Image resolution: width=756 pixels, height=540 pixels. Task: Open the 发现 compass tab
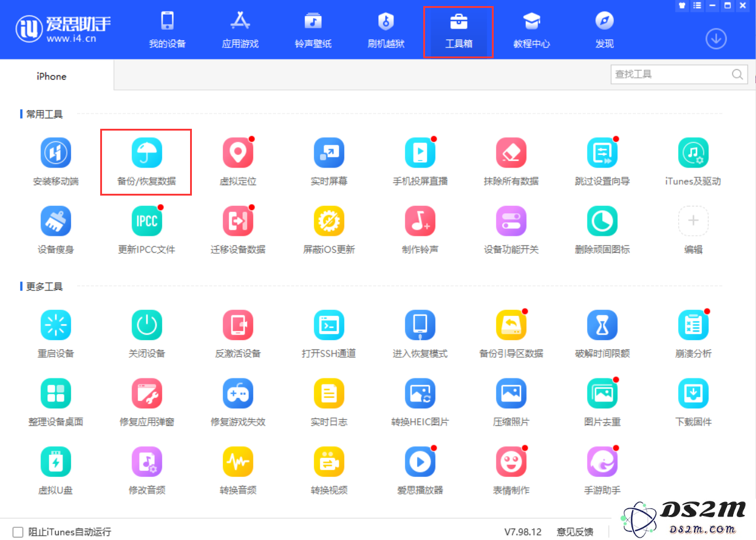(605, 30)
